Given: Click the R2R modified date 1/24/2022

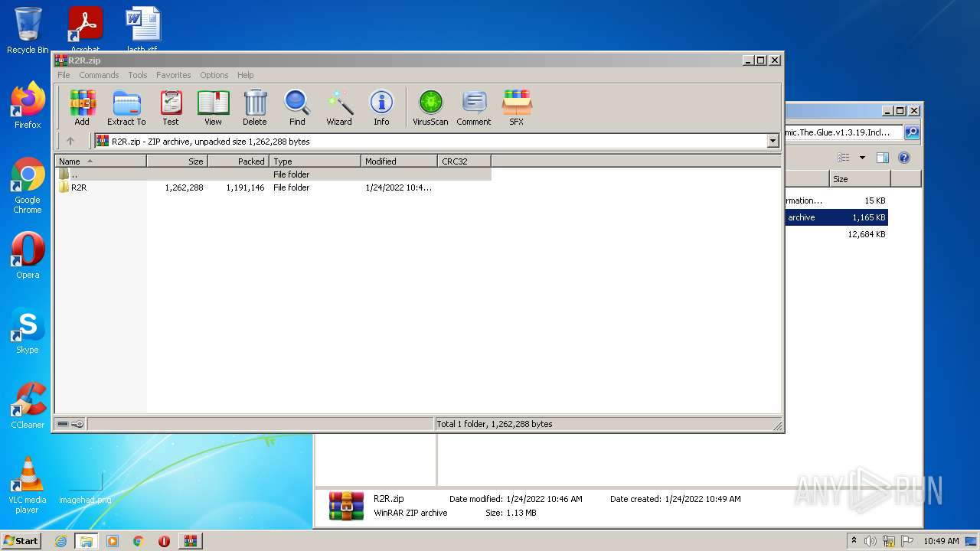Looking at the screenshot, I should coord(398,187).
